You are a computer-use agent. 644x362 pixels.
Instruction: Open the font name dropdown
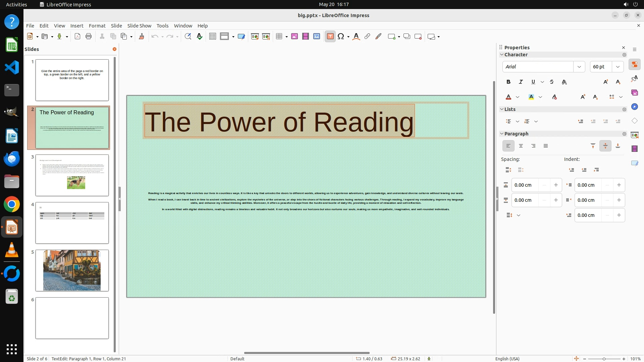pyautogui.click(x=579, y=67)
